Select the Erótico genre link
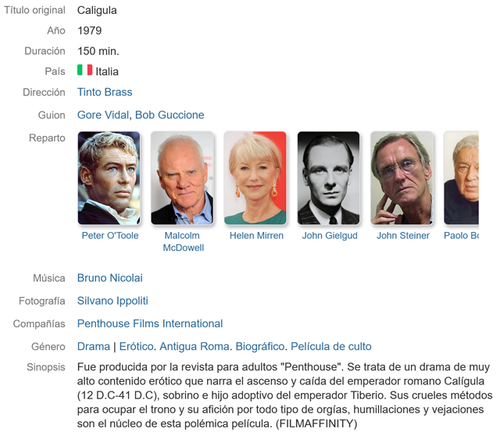500x446 pixels. click(x=136, y=347)
